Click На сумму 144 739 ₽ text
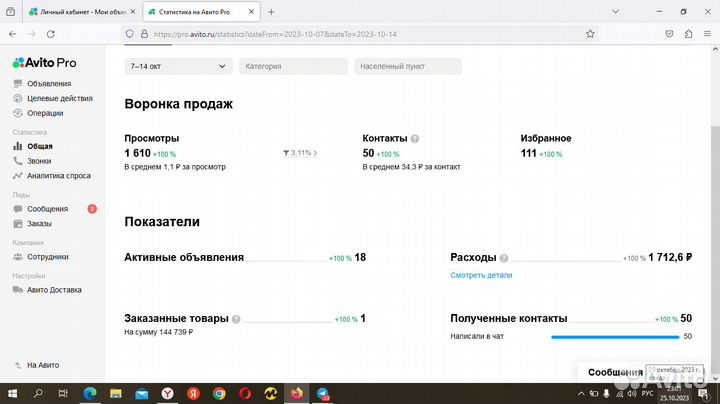The width and height of the screenshot is (720, 404). (158, 332)
